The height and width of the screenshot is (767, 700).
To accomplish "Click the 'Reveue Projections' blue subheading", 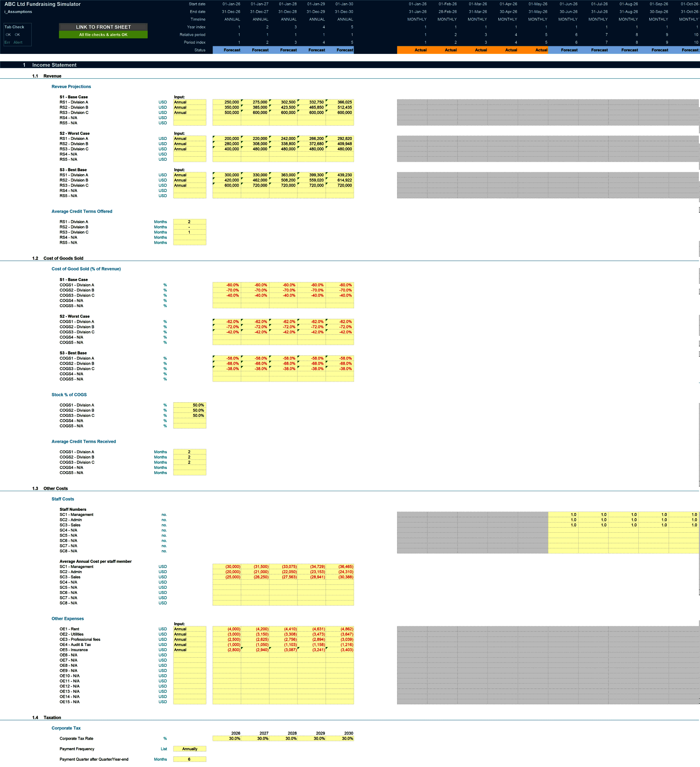I will click(71, 87).
